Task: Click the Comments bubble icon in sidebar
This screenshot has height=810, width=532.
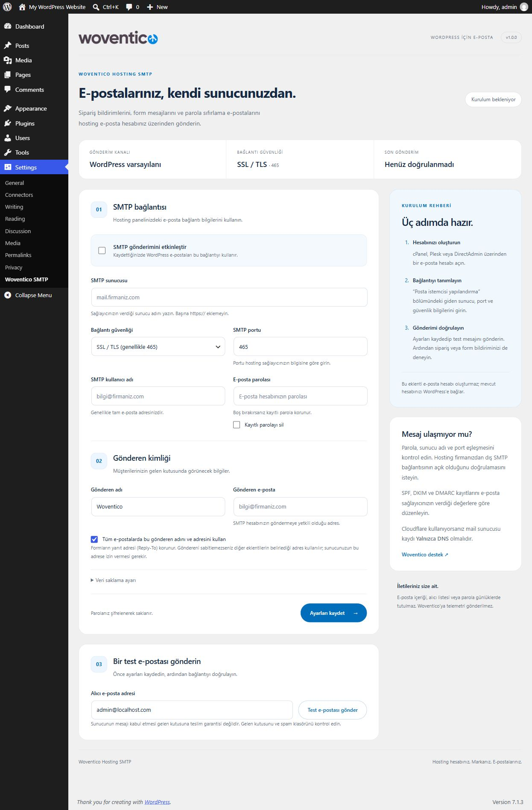Action: click(x=8, y=90)
